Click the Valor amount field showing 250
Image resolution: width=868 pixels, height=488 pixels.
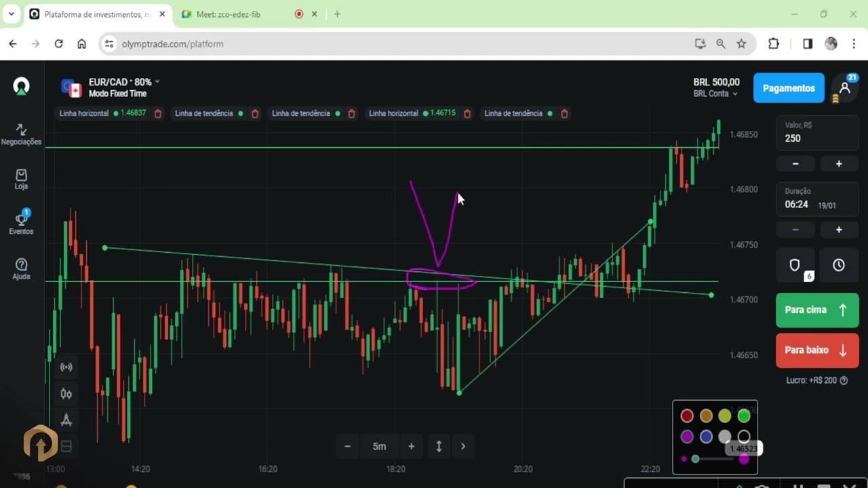pos(817,133)
